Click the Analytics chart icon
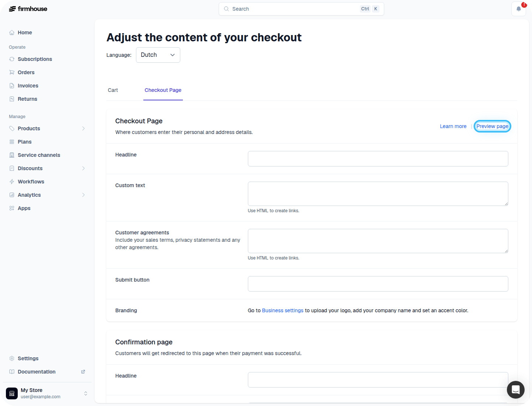This screenshot has height=406, width=532. coord(12,195)
